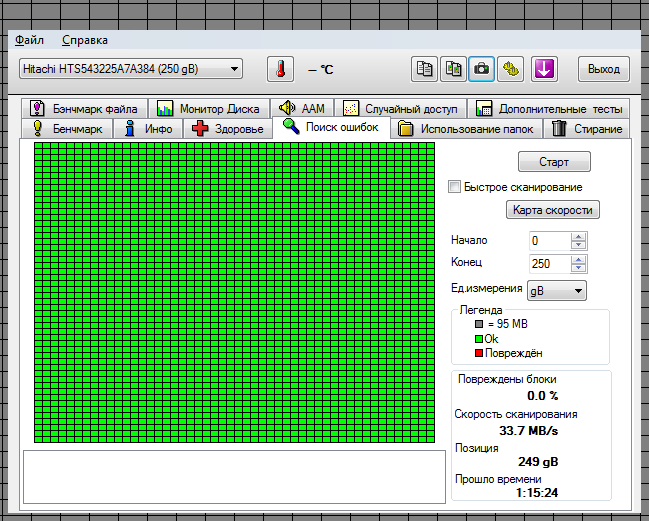Increase the Начало value with up arrow

click(579, 237)
